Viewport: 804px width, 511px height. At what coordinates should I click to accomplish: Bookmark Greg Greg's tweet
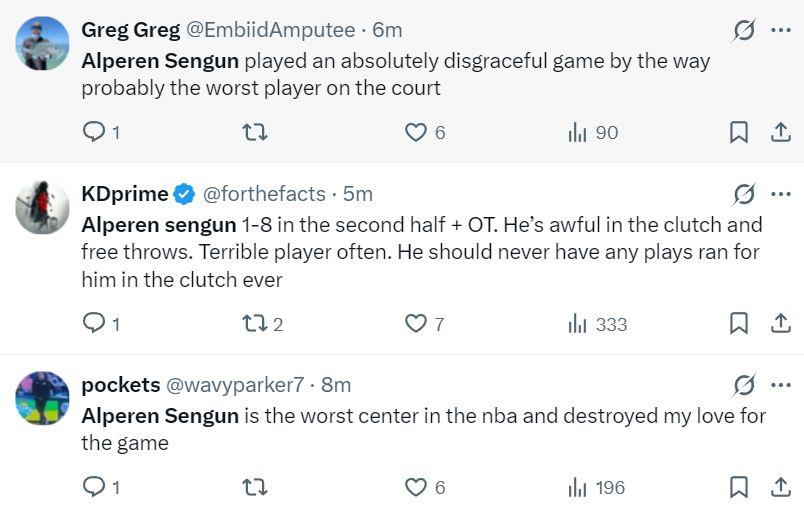738,132
